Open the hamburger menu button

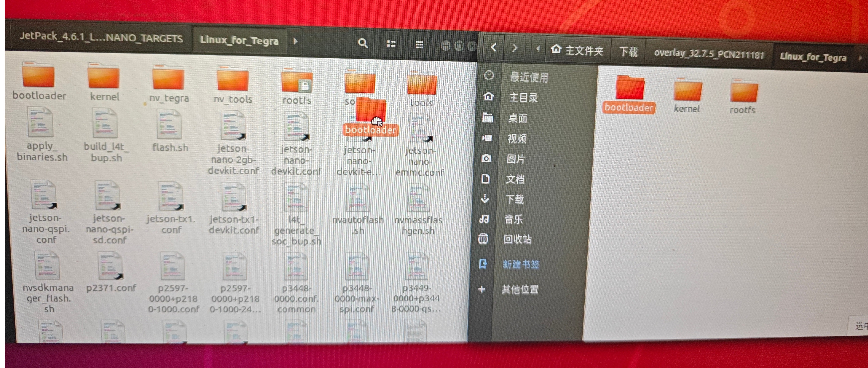coord(419,44)
